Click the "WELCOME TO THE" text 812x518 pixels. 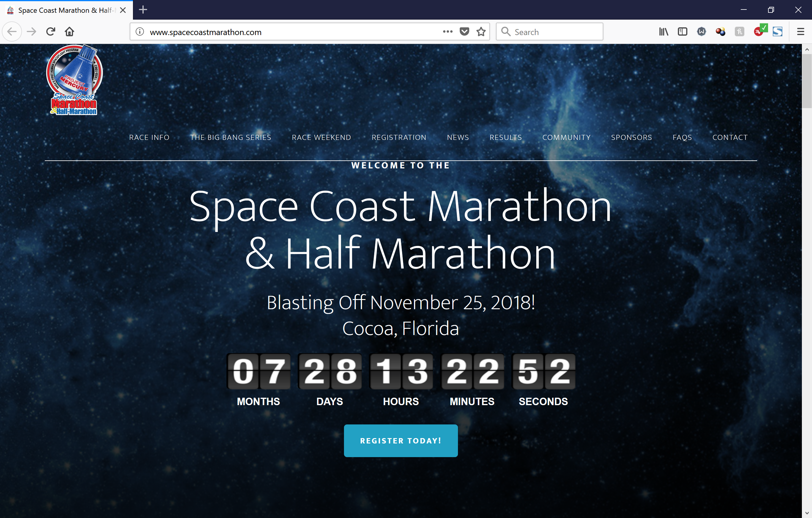tap(401, 165)
